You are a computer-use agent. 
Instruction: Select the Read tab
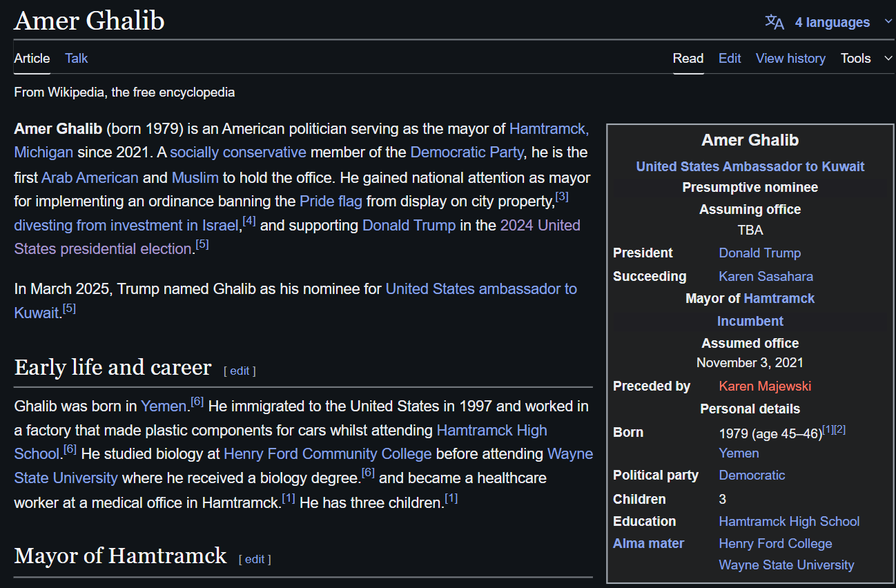coord(688,58)
